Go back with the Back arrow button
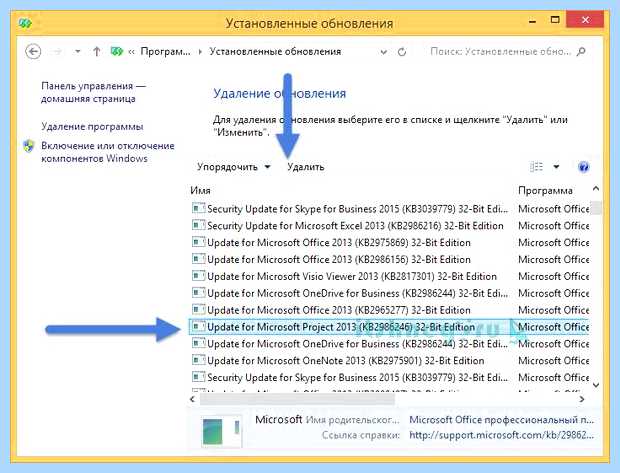Screen dimensions: 620x473 click(x=33, y=51)
